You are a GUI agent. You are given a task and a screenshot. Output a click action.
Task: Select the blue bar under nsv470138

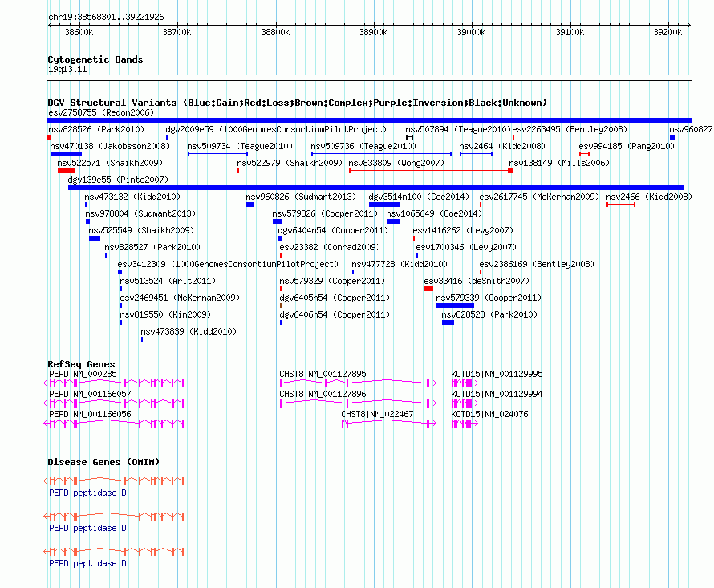66,154
